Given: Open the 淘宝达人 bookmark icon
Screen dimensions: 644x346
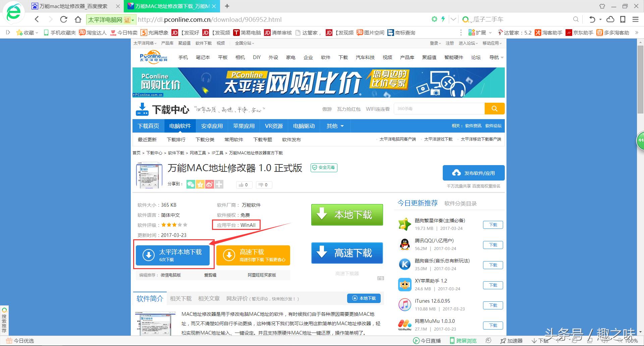Looking at the screenshot, I should click(x=82, y=33).
